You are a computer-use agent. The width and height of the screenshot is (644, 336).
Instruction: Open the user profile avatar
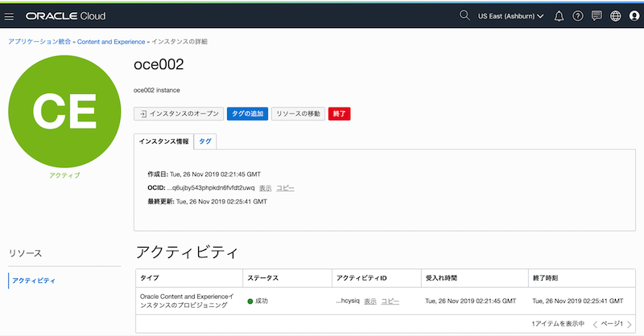pyautogui.click(x=634, y=16)
